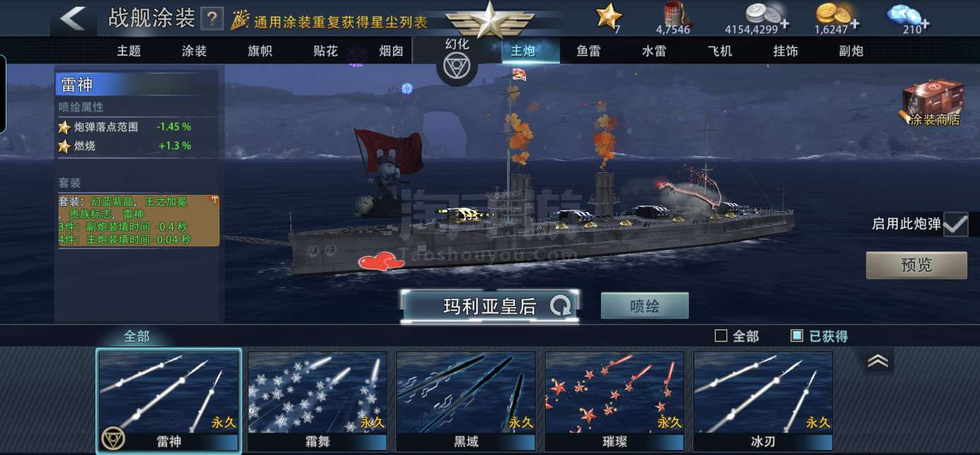Switch to the 鱼雷 tab

point(588,51)
